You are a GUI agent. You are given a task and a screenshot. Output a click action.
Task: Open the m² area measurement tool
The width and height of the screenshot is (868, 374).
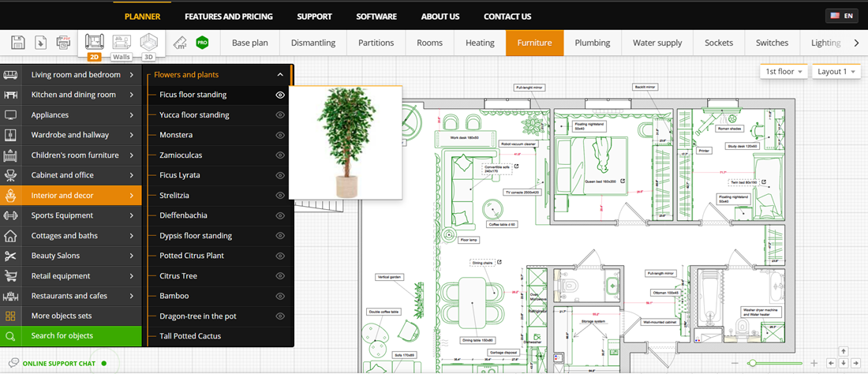pos(181,43)
